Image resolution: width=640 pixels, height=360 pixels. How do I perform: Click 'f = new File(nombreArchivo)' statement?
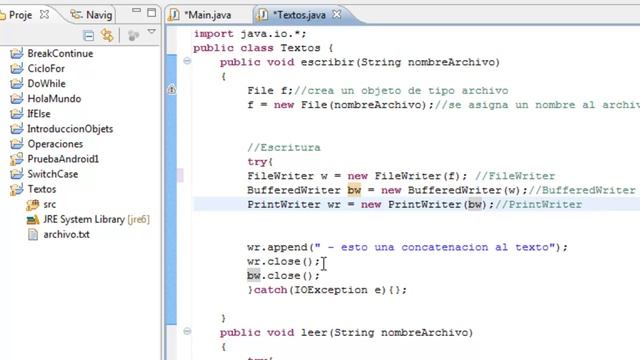tap(340, 105)
